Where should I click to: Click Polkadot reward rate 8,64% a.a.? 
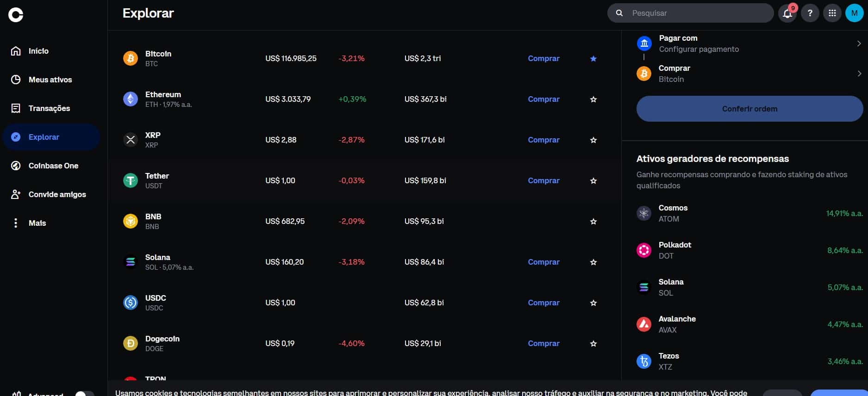[845, 250]
